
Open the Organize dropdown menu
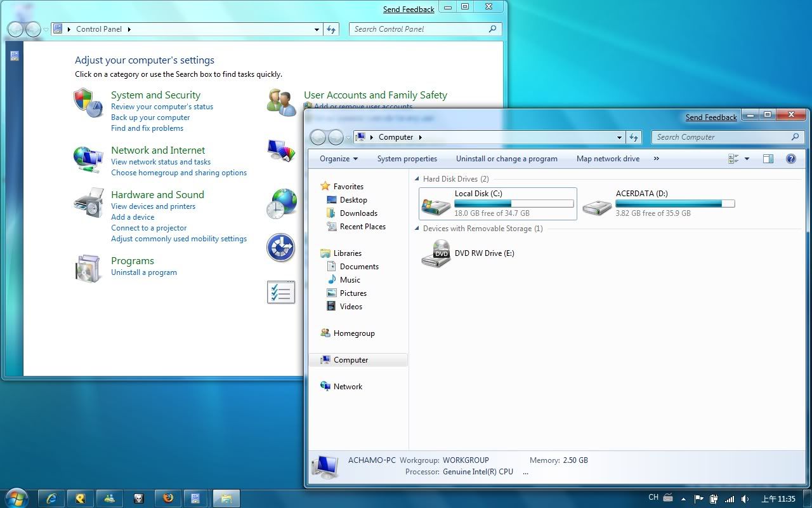339,159
